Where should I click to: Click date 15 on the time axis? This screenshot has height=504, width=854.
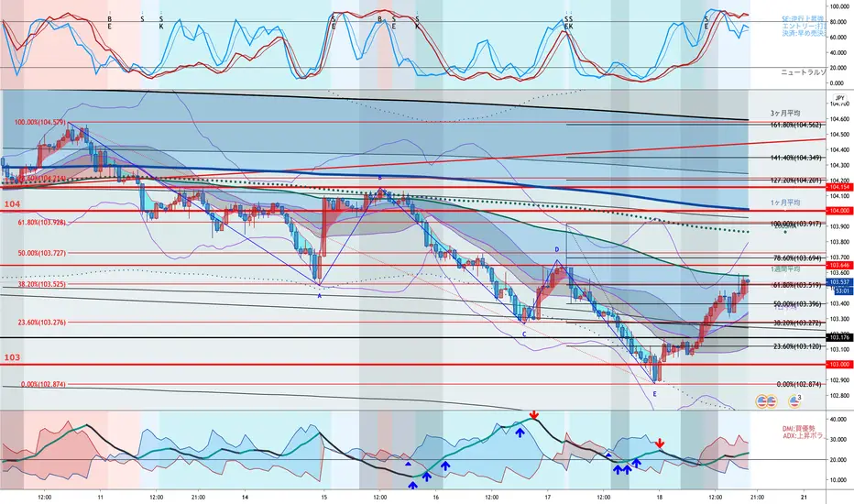click(324, 497)
